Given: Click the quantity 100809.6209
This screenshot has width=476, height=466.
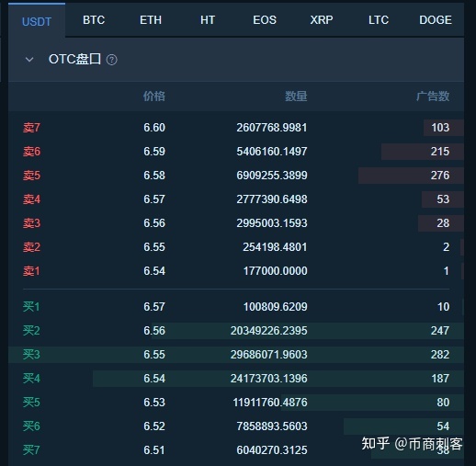Looking at the screenshot, I should [275, 307].
